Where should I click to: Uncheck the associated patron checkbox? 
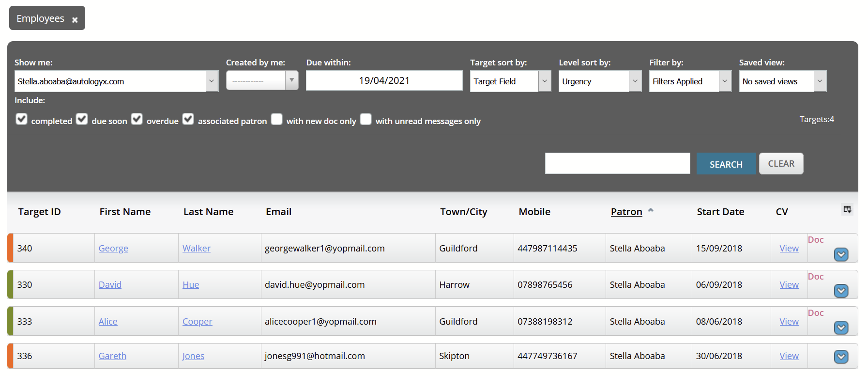pyautogui.click(x=188, y=119)
